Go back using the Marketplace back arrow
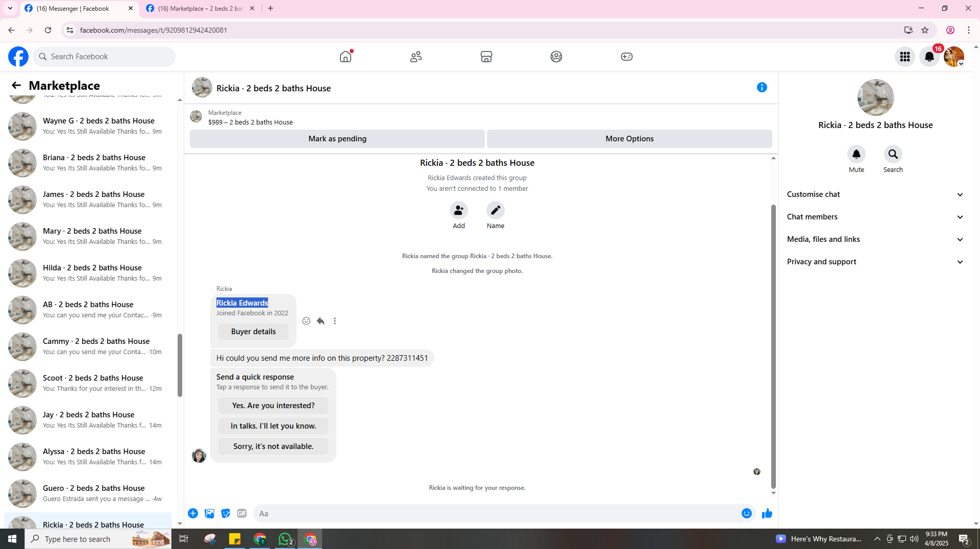The image size is (980, 549). 16,85
